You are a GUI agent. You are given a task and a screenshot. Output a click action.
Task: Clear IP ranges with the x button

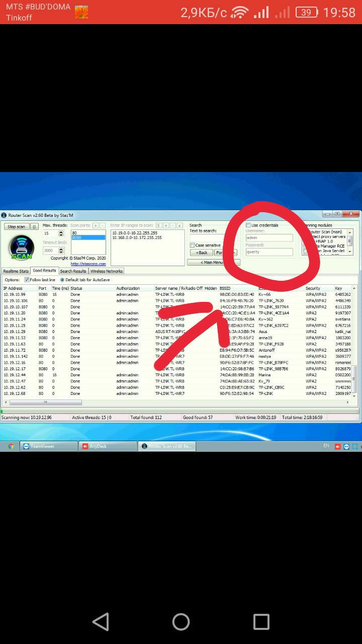tap(179, 225)
